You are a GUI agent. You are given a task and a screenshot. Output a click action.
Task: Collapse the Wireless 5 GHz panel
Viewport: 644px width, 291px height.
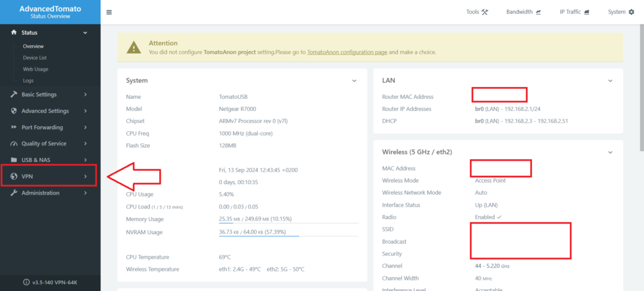609,152
